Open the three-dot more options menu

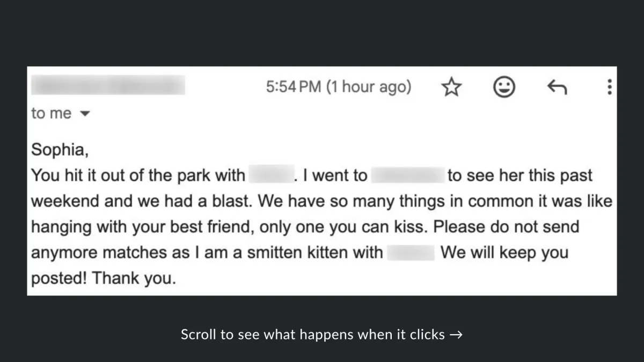click(x=609, y=87)
